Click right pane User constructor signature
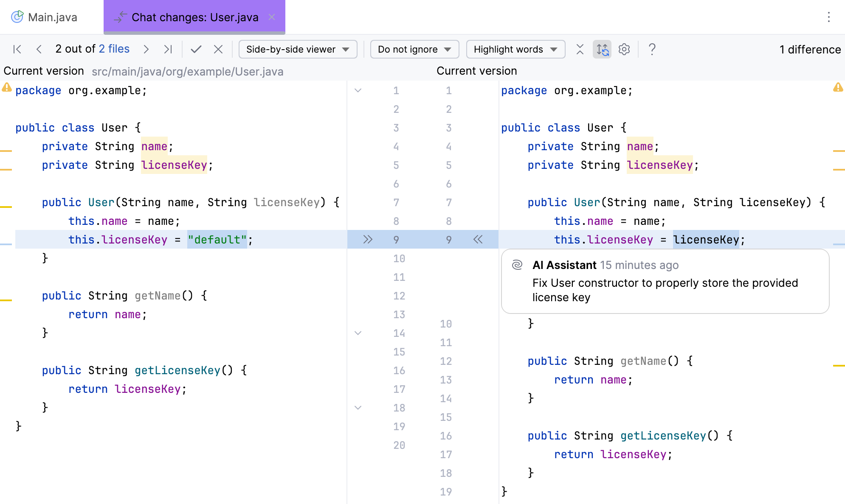845x504 pixels. (x=676, y=202)
